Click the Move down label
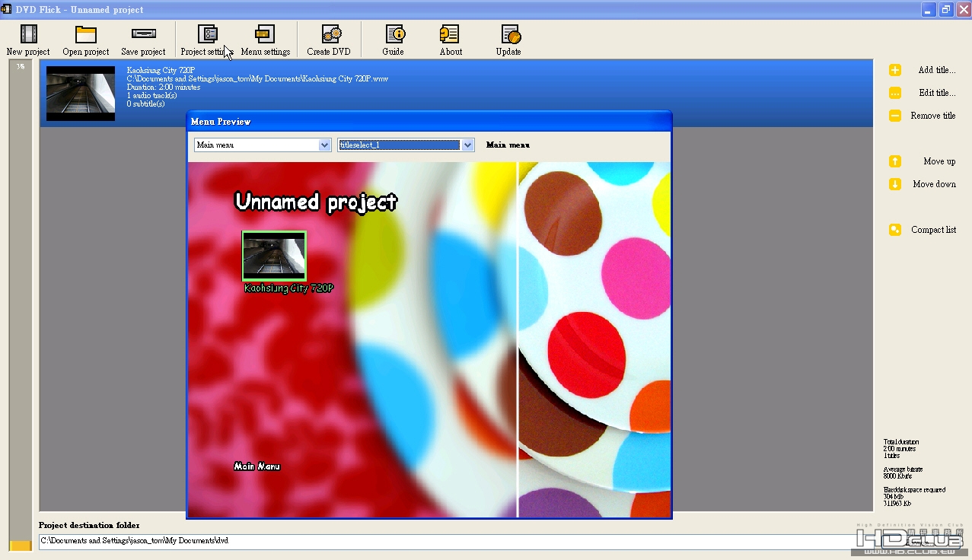Viewport: 972px width, 560px height. [x=934, y=184]
